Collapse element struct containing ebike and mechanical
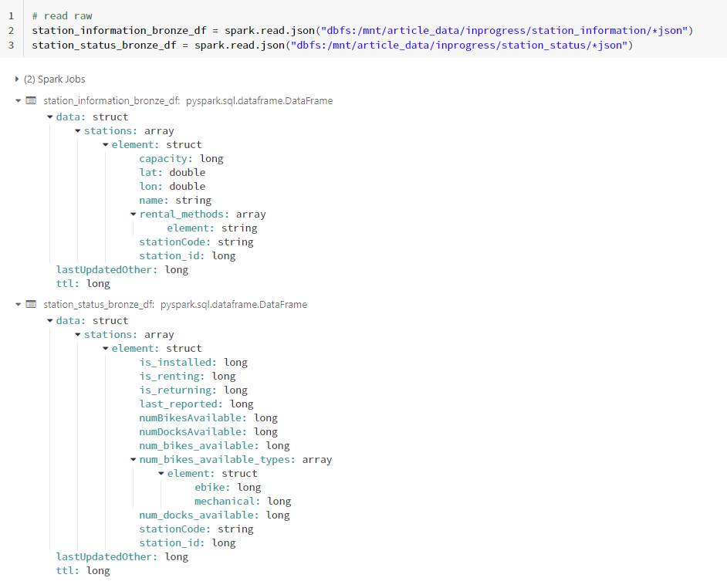 pos(161,474)
